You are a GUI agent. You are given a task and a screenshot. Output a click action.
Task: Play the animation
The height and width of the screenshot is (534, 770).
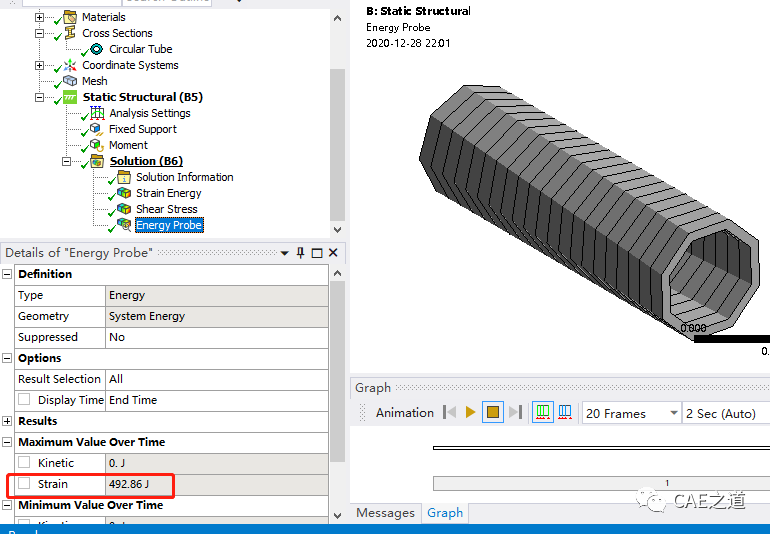[470, 412]
